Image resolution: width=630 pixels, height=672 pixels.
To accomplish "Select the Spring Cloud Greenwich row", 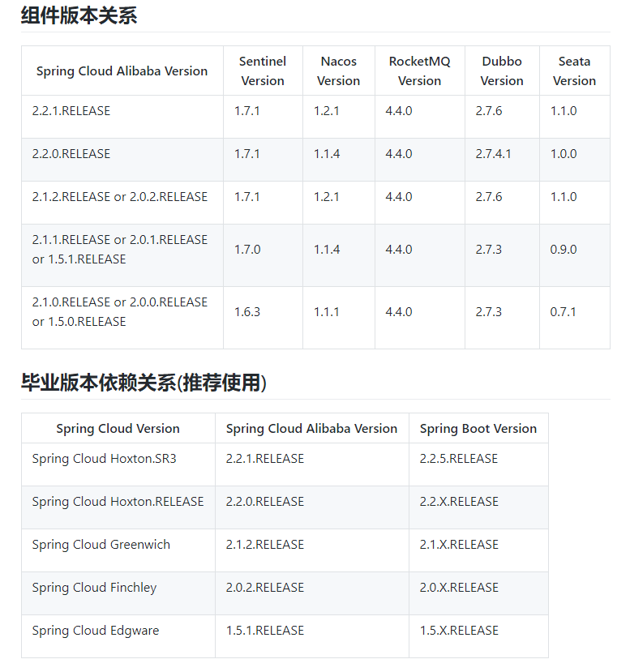I will (285, 550).
